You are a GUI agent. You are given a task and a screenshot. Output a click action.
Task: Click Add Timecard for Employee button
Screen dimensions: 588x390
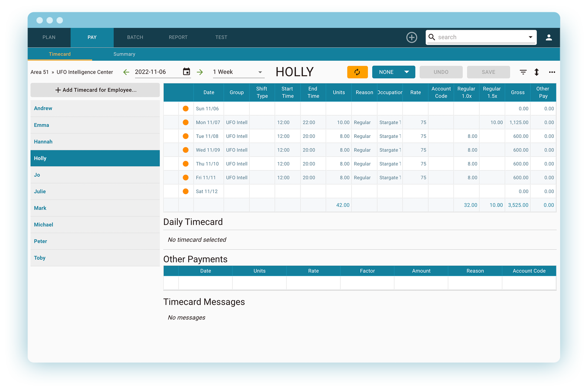(x=95, y=90)
